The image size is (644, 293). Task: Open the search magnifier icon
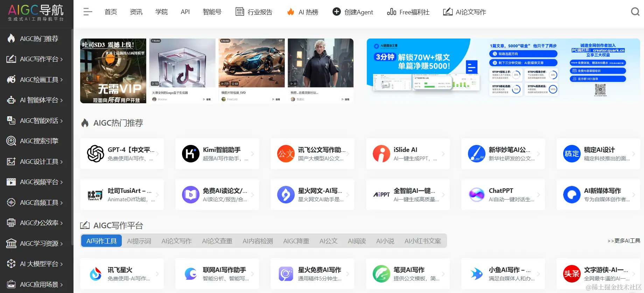pyautogui.click(x=635, y=12)
